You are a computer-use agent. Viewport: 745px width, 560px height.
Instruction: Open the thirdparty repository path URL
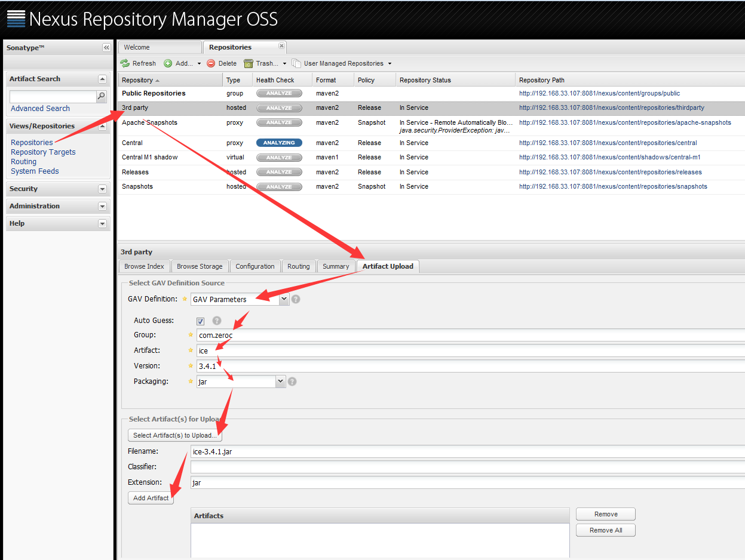click(x=612, y=108)
